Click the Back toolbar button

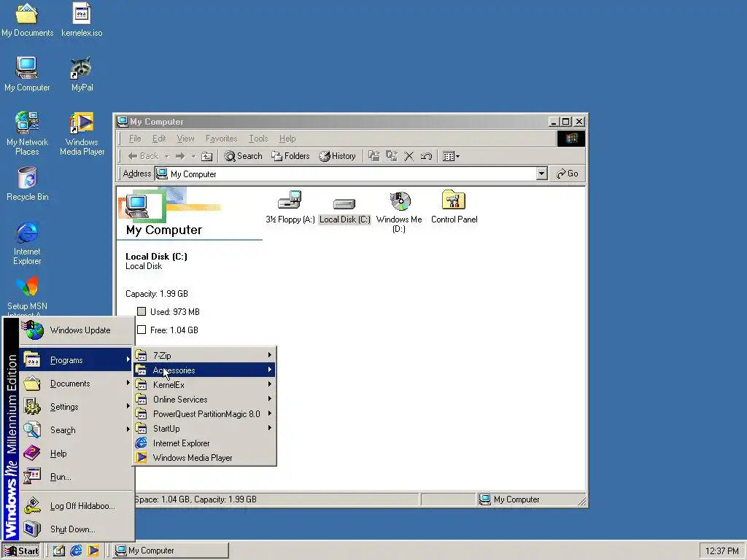pyautogui.click(x=143, y=156)
